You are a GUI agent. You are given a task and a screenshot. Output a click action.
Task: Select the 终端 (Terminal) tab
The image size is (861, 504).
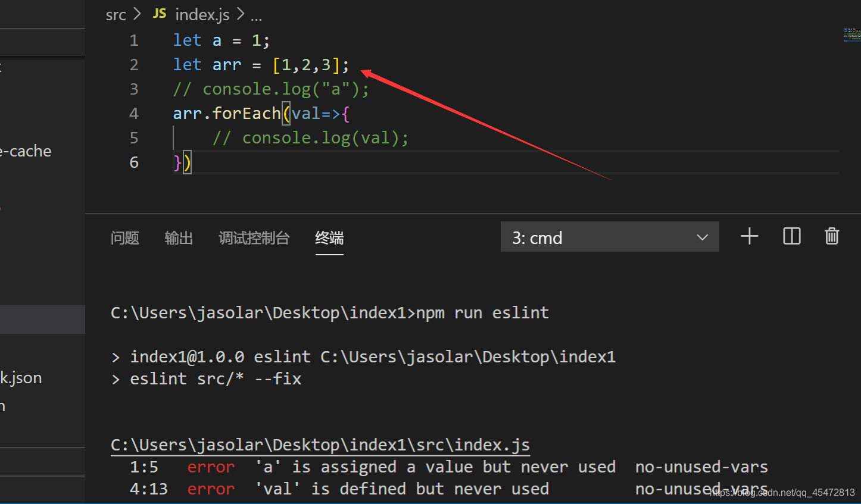tap(329, 238)
